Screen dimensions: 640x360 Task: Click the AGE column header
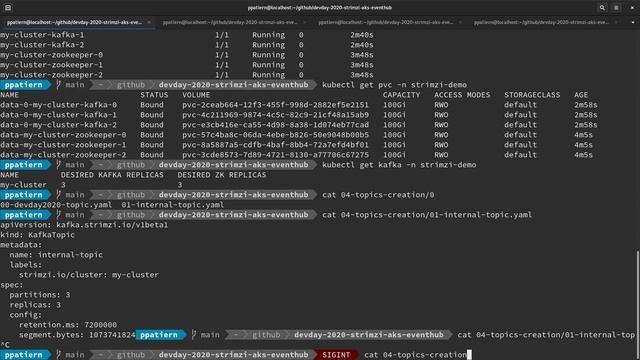[581, 95]
